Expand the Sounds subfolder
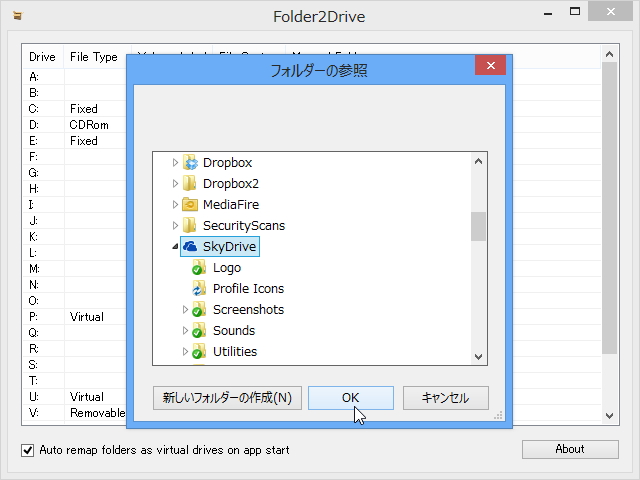The width and height of the screenshot is (640, 480). pos(185,330)
